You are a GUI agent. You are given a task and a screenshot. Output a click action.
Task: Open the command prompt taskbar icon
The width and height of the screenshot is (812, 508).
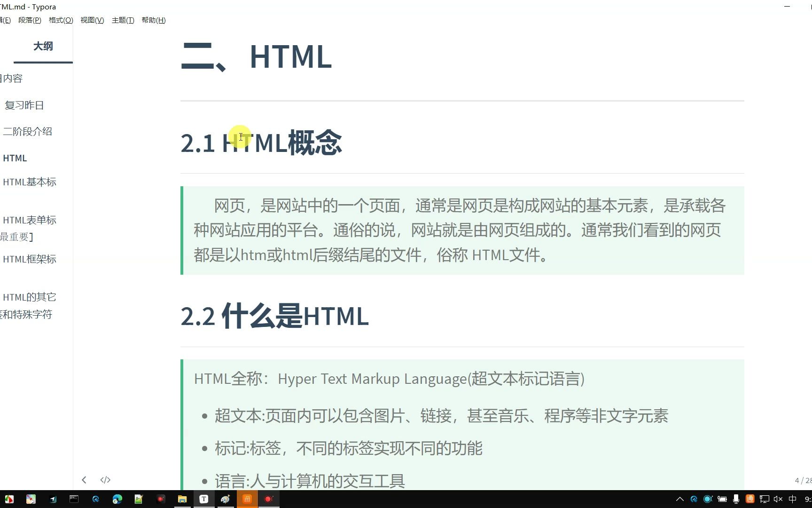point(74,499)
